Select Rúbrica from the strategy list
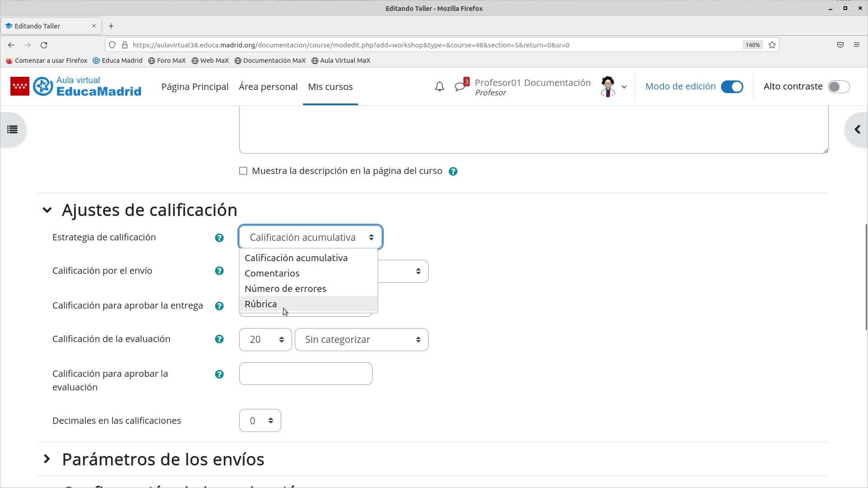 coord(261,304)
